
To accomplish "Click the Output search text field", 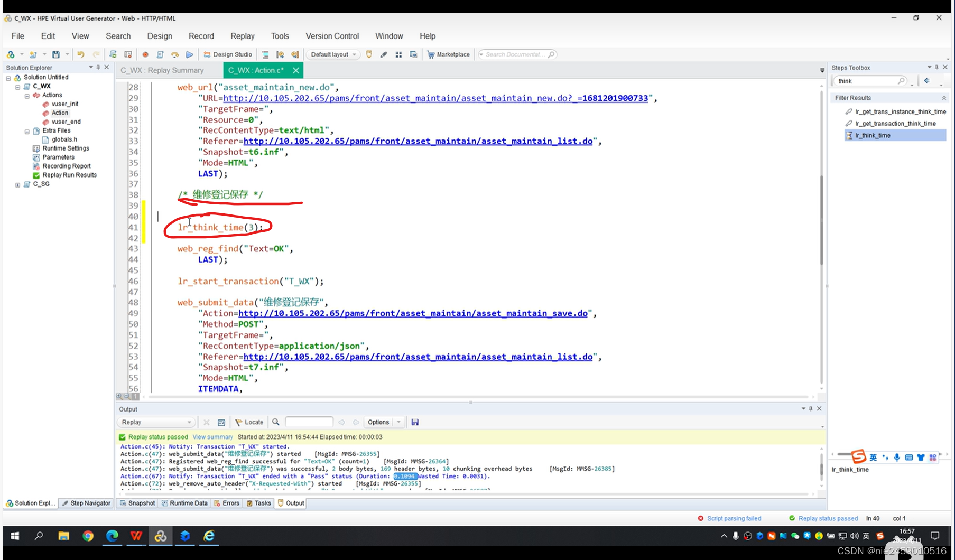I will tap(309, 422).
